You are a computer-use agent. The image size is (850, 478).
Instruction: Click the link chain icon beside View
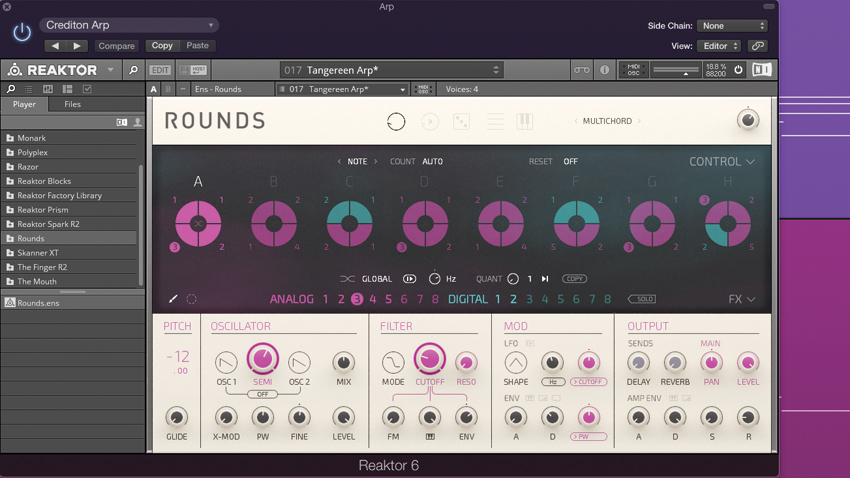[758, 46]
